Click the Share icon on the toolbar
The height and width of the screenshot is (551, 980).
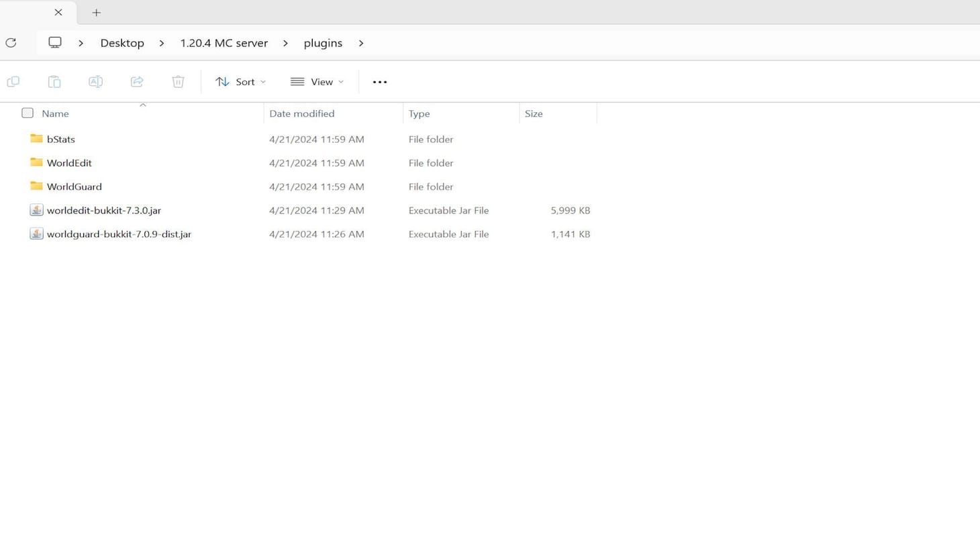click(x=137, y=81)
